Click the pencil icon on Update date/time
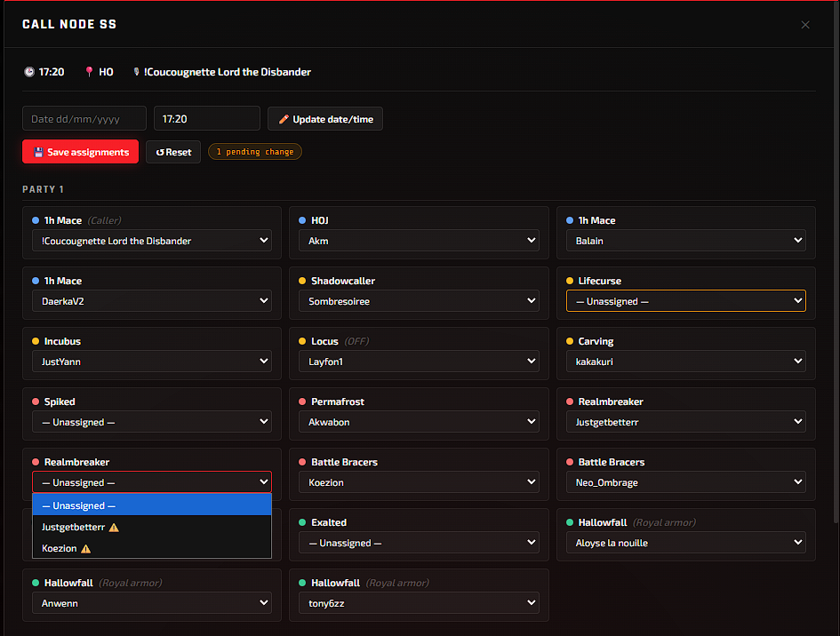Viewport: 840px width, 636px height. (x=284, y=119)
